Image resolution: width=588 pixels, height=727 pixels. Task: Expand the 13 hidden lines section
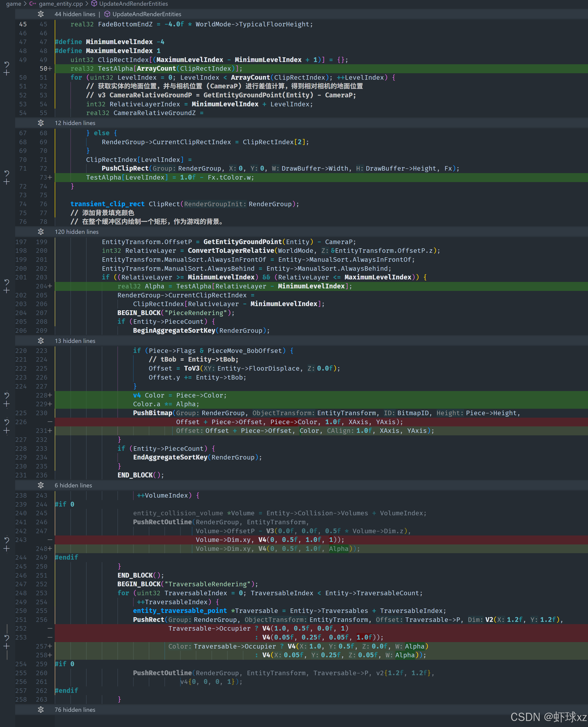(41, 341)
